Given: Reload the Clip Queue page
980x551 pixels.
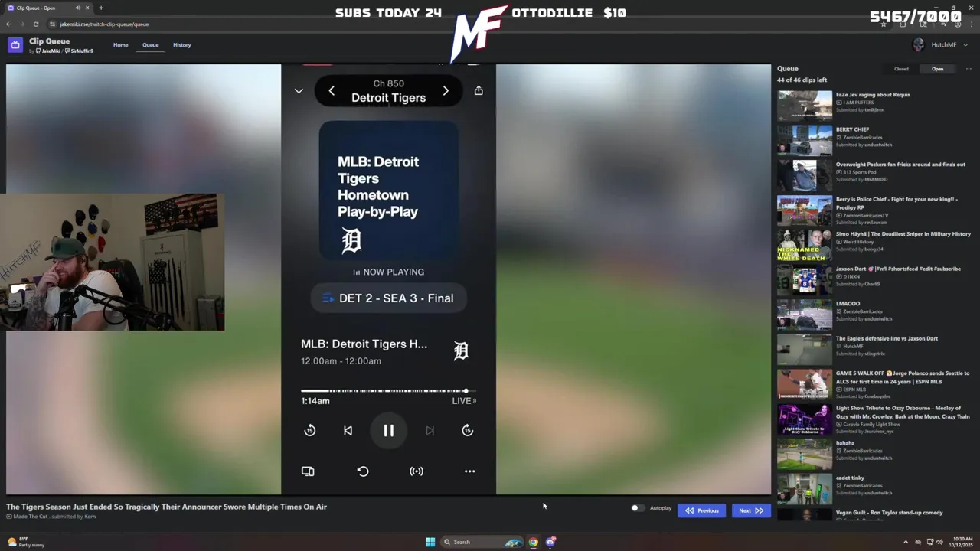Looking at the screenshot, I should coord(35,24).
